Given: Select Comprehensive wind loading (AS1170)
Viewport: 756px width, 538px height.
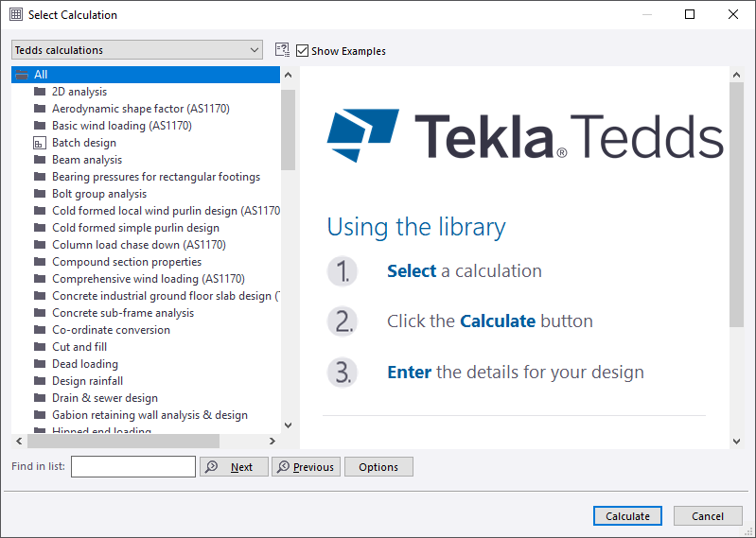Looking at the screenshot, I should coord(149,279).
